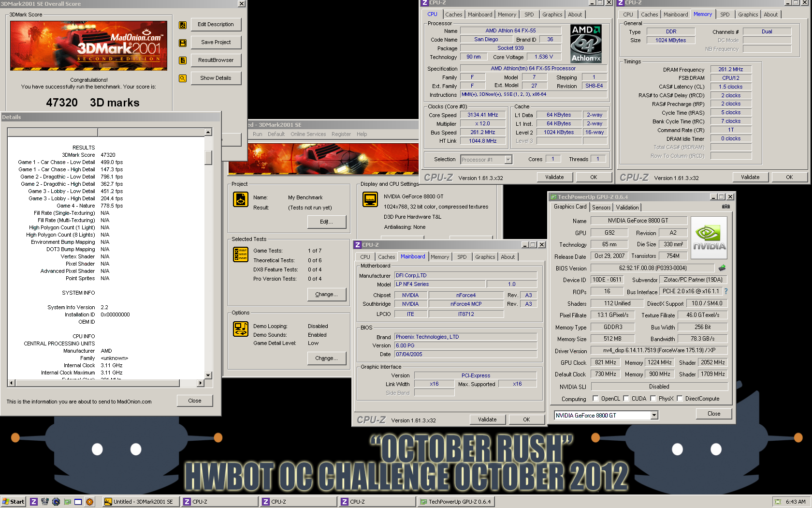Click the ResultBrowser button

[216, 60]
